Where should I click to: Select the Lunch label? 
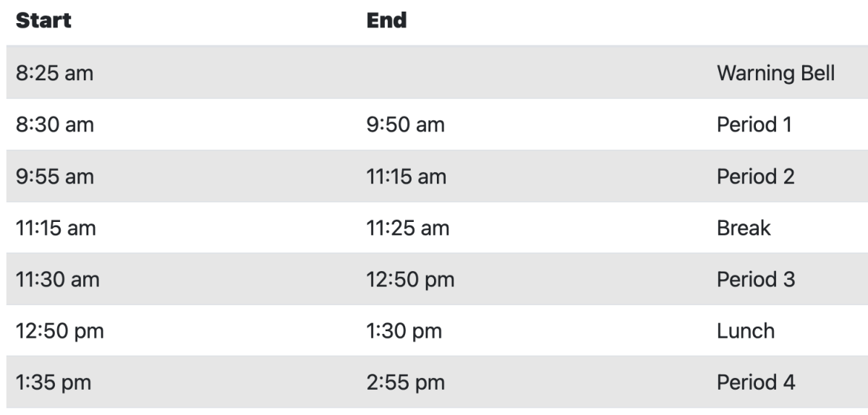pyautogui.click(x=745, y=331)
